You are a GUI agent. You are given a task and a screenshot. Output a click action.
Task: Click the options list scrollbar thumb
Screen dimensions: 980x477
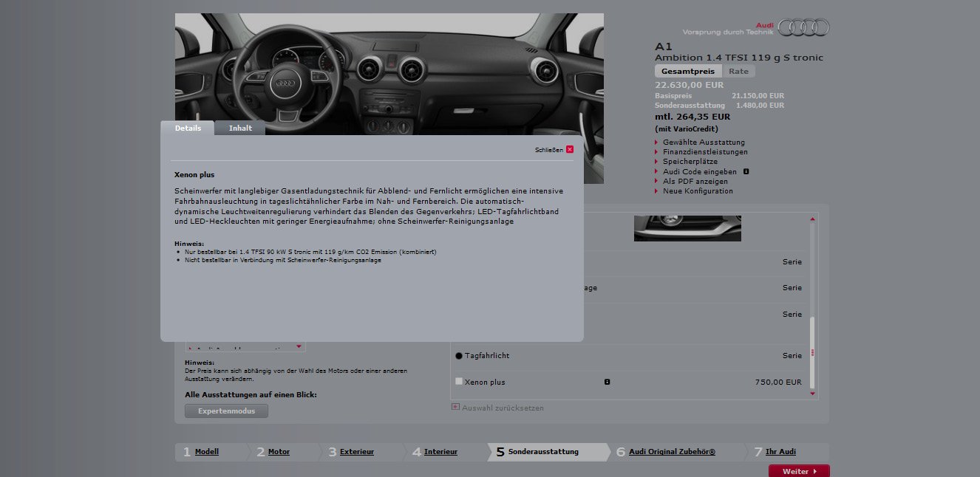pos(813,353)
